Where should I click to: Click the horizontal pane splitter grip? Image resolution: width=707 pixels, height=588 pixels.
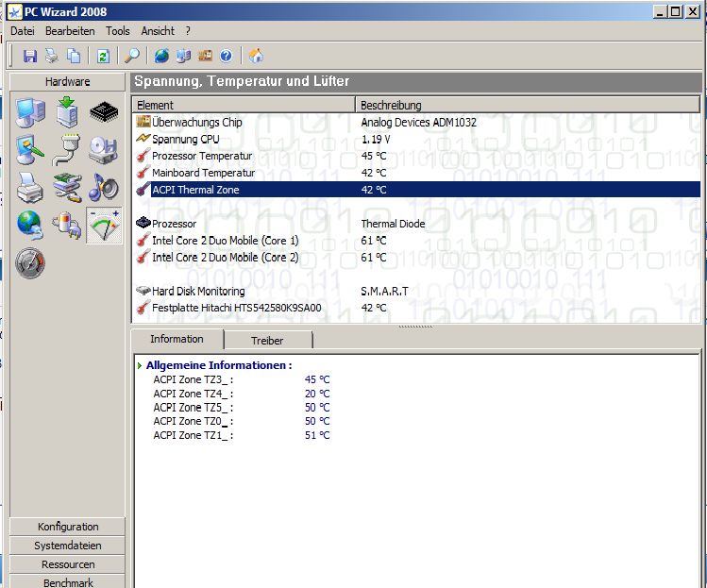pos(416,326)
